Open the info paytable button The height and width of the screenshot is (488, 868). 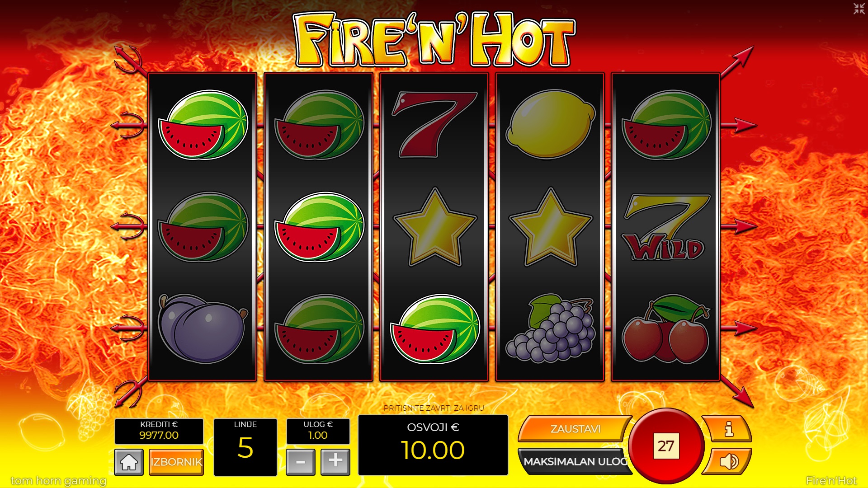[727, 429]
